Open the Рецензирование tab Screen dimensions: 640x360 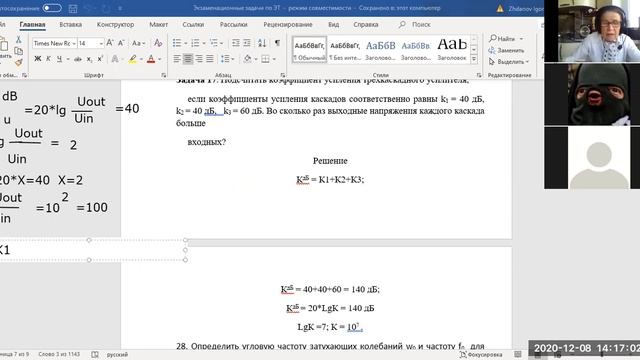click(288, 24)
